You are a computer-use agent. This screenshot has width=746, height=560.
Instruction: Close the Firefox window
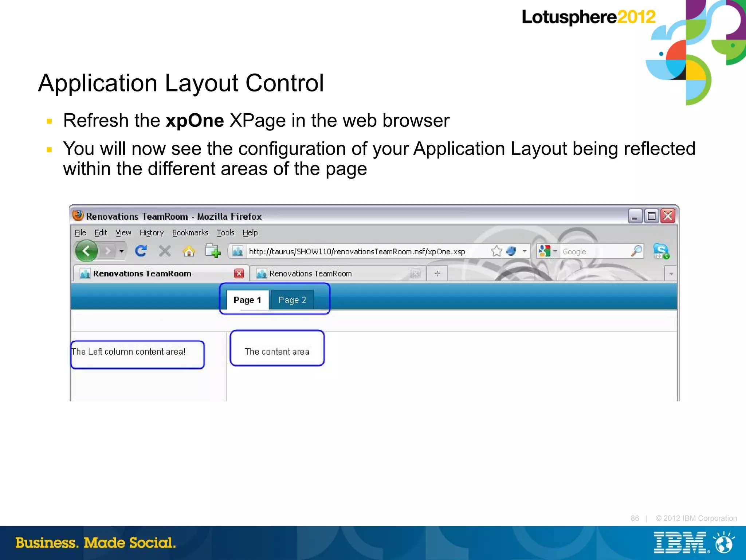[x=668, y=216]
